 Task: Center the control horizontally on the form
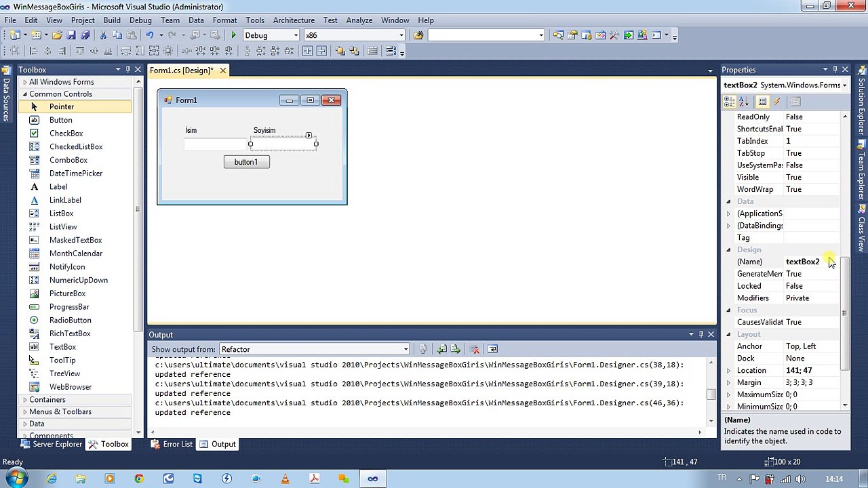coord(307,51)
